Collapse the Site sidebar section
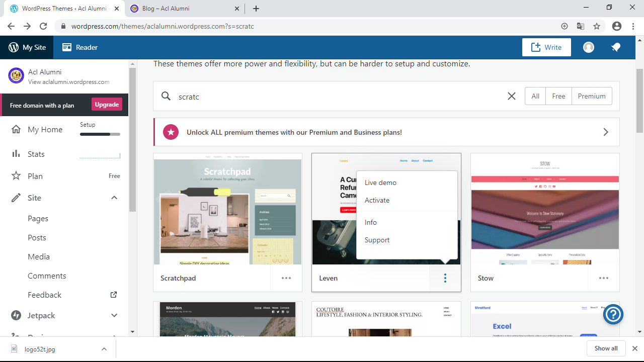This screenshot has height=362, width=644. coord(114,198)
